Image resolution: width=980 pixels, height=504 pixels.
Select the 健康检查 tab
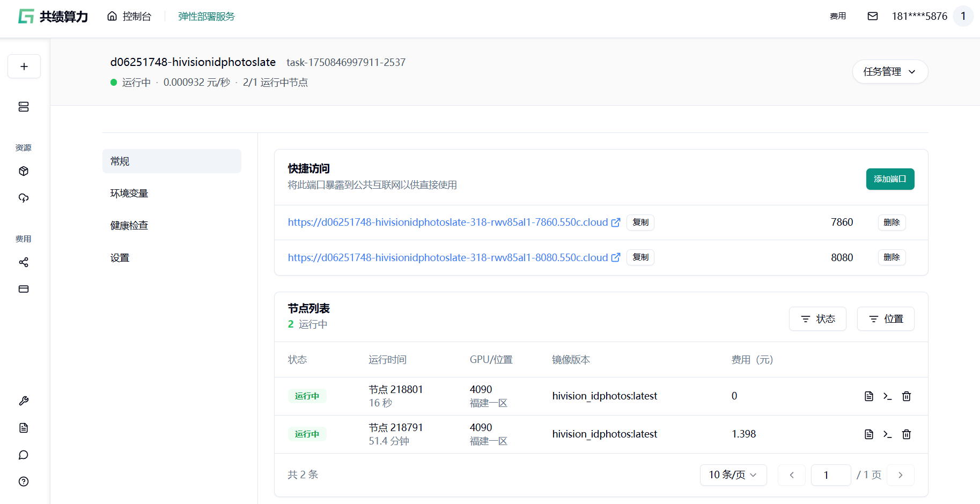pos(129,226)
